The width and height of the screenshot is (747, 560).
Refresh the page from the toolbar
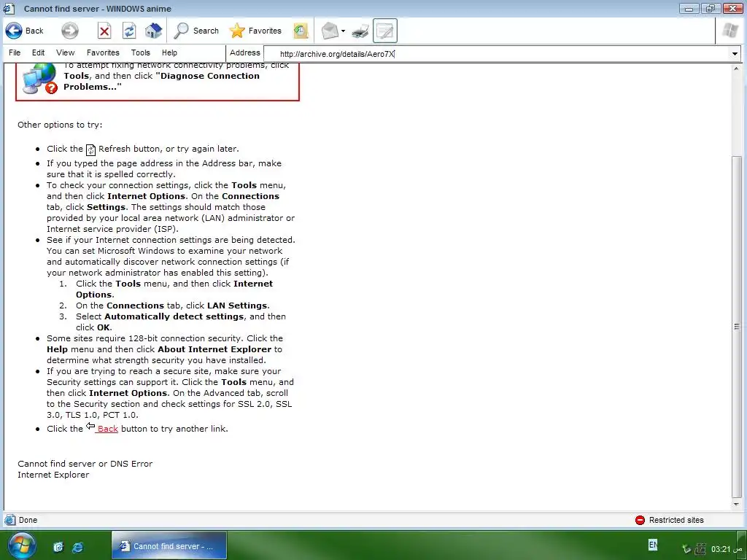(x=129, y=31)
